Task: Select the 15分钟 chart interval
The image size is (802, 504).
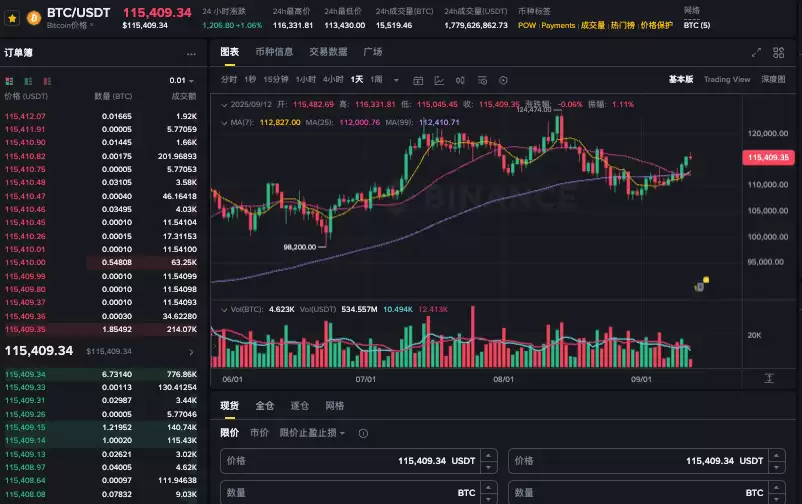Action: point(276,79)
